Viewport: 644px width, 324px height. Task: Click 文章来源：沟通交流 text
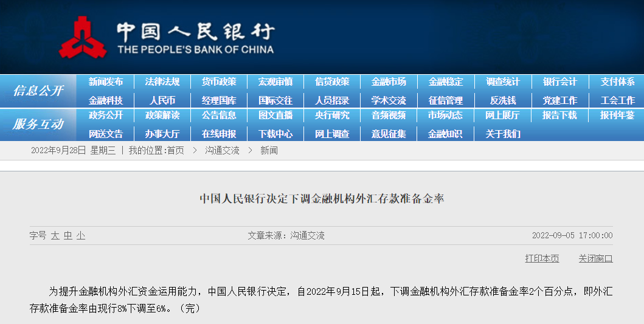click(286, 236)
